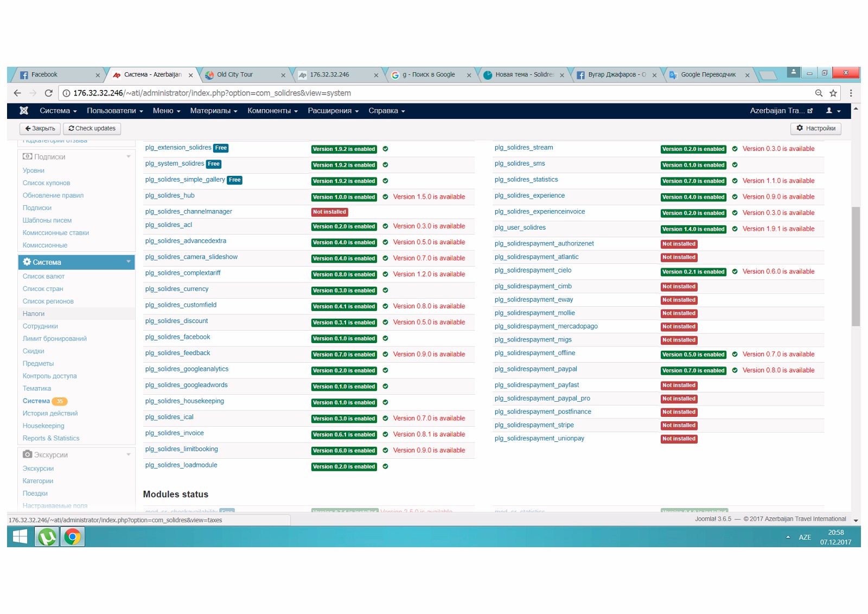
Task: Expand the Подписки sidebar panel
Action: pyautogui.click(x=129, y=157)
